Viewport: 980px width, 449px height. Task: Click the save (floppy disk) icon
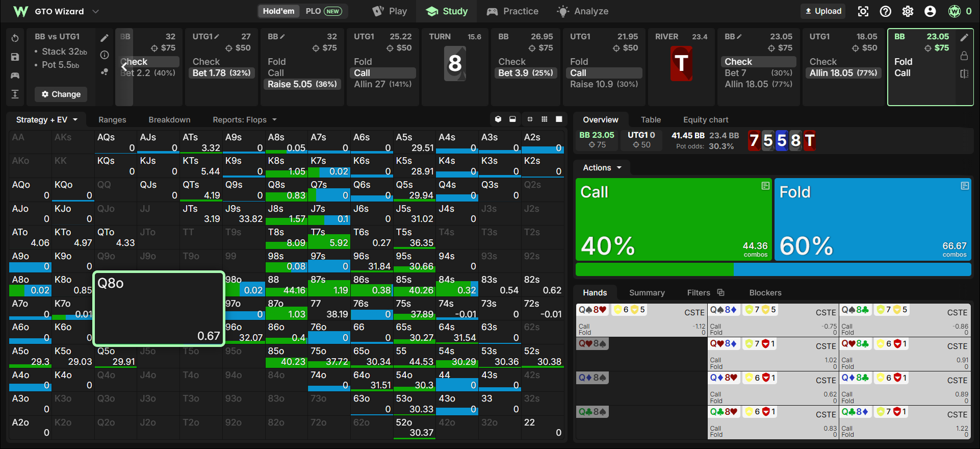point(15,57)
